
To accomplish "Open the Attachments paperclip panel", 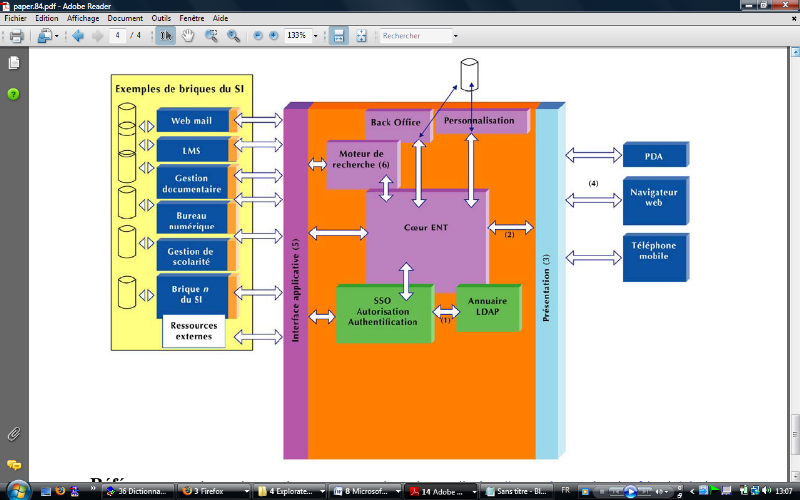I will point(14,434).
